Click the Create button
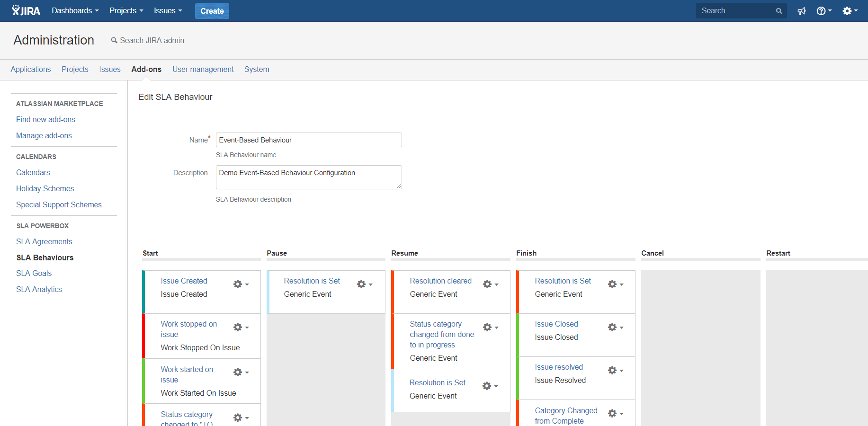The image size is (868, 426). [212, 10]
